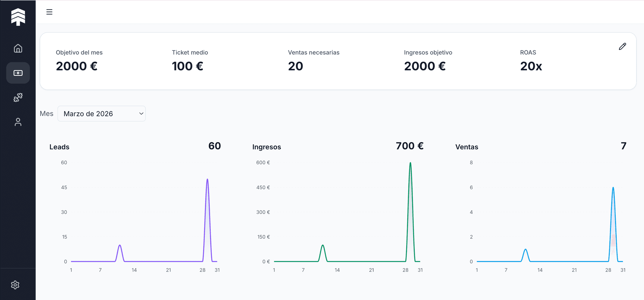The width and height of the screenshot is (644, 300).
Task: Click the ROAS 20x value
Action: tap(530, 66)
